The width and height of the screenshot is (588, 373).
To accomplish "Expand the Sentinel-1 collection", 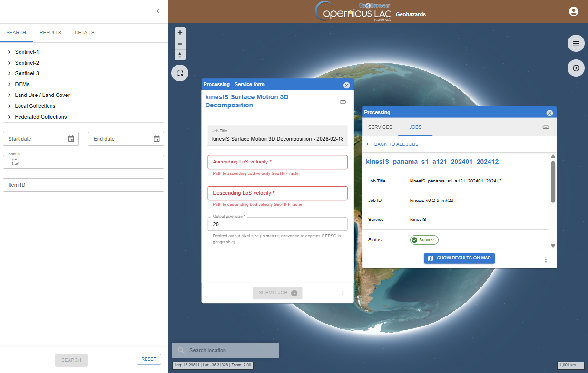I will click(x=10, y=52).
